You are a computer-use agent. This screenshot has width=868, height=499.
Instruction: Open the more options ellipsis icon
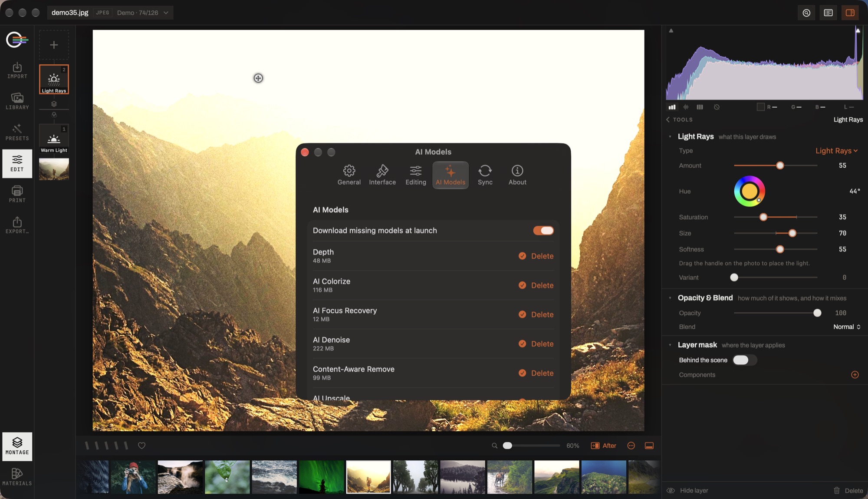pyautogui.click(x=631, y=446)
